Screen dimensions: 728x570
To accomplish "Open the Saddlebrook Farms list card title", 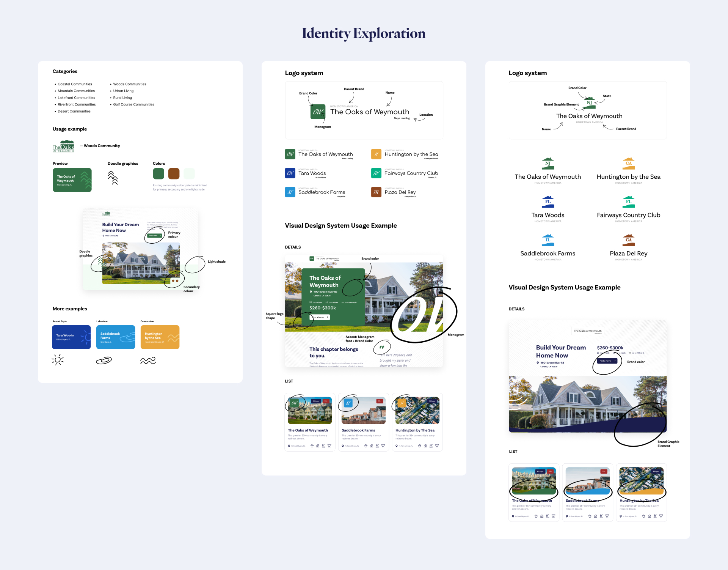I will click(358, 430).
